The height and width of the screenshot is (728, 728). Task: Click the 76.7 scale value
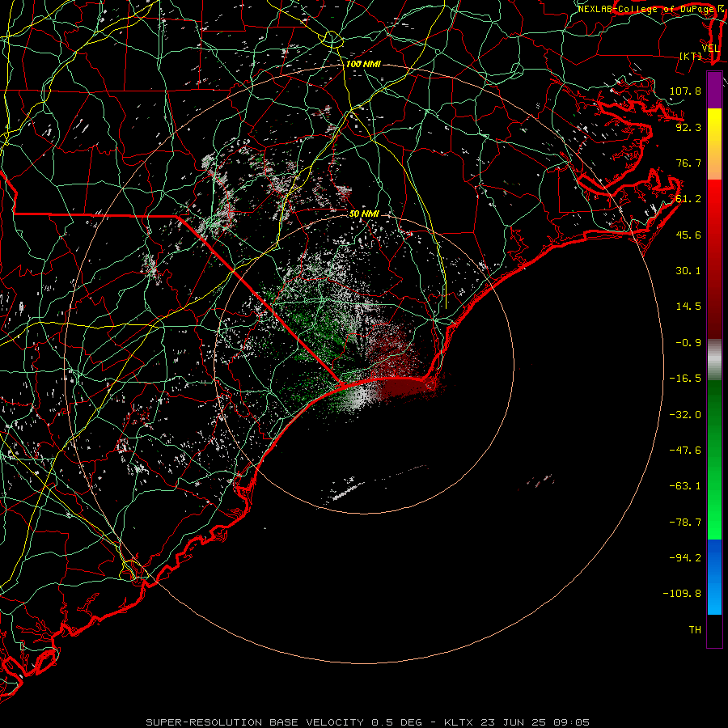tap(688, 163)
